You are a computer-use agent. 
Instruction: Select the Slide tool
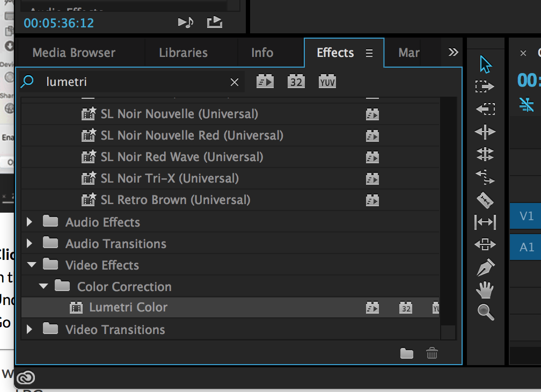point(485,244)
